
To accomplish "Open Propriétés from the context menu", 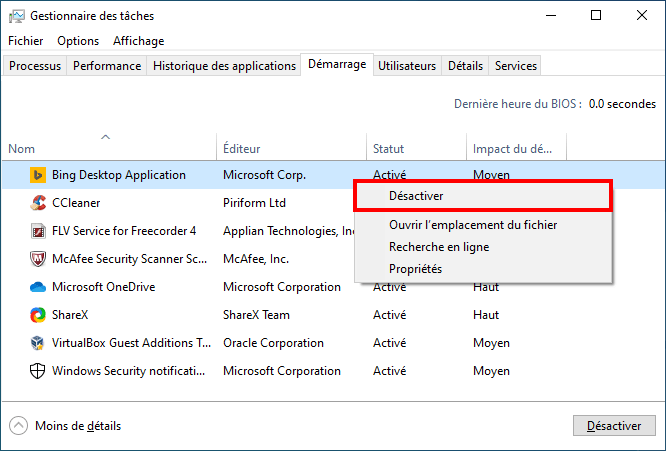I will tap(483, 269).
